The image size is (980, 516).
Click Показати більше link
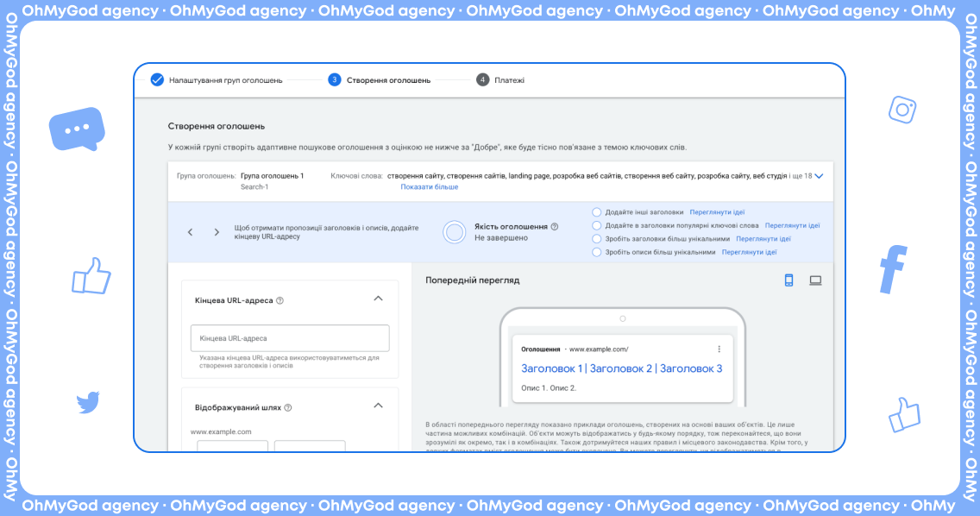pyautogui.click(x=429, y=187)
